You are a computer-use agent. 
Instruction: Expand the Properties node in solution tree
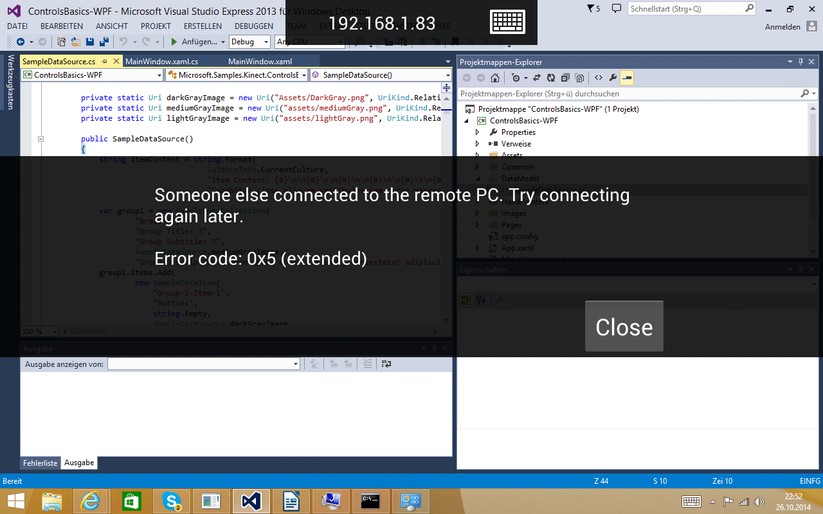[477, 132]
